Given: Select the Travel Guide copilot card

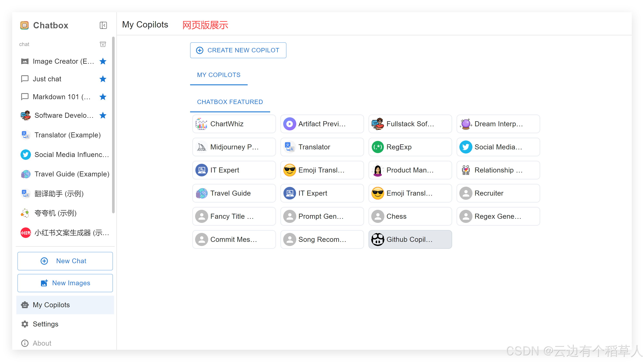Looking at the screenshot, I should click(x=234, y=193).
